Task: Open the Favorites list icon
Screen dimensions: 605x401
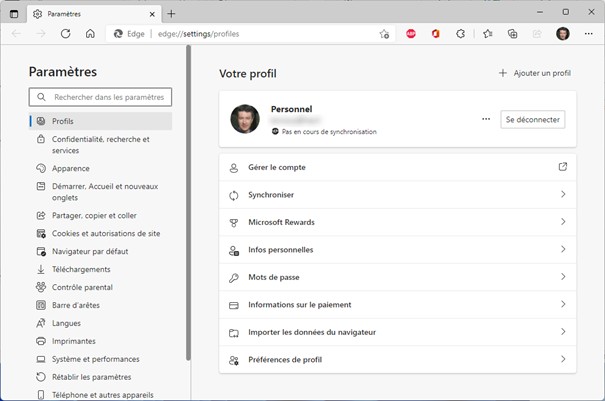Action: click(x=487, y=33)
